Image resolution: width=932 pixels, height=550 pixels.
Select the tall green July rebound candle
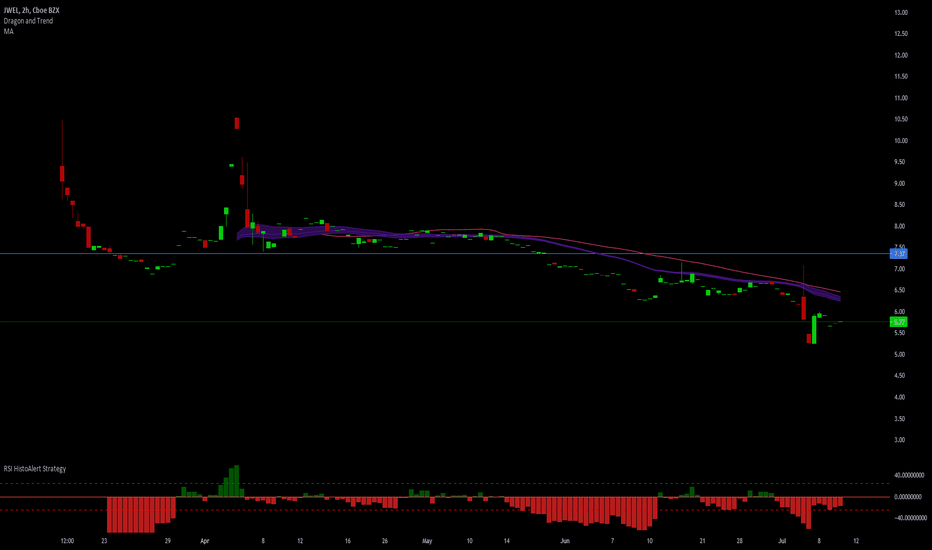(814, 330)
